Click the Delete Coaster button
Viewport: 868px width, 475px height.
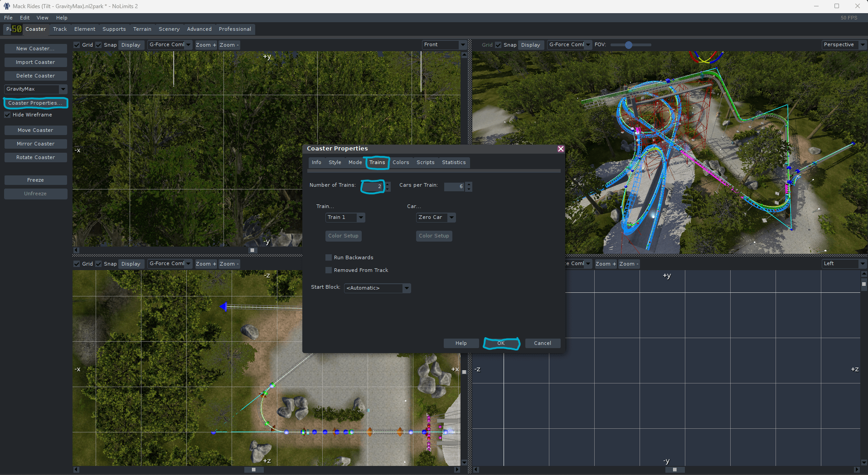point(36,76)
